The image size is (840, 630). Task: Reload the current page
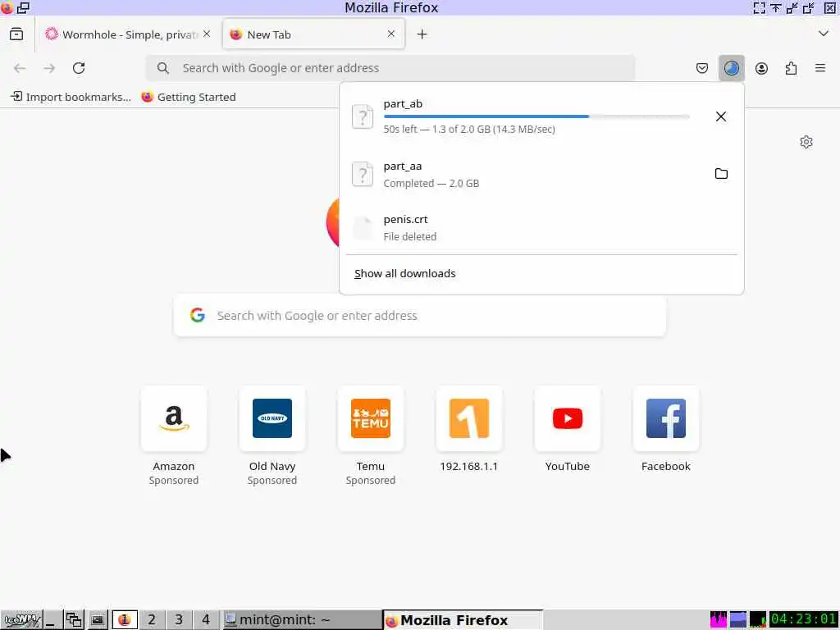click(79, 68)
